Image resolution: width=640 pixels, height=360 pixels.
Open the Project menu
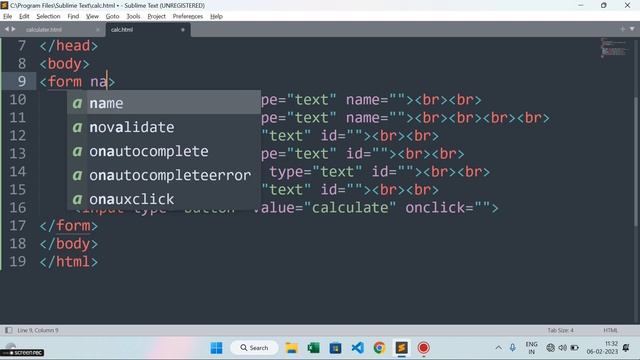[x=156, y=16]
